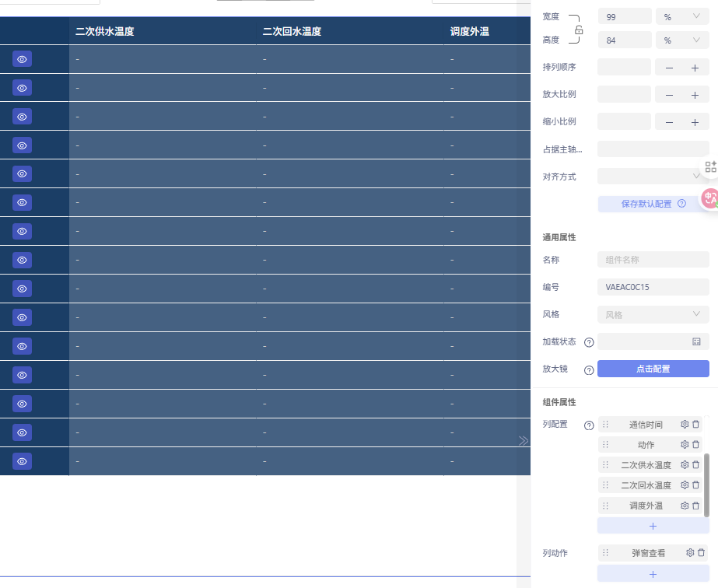The image size is (718, 588).
Task: Toggle the width-height aspect lock icon
Action: pos(579,30)
